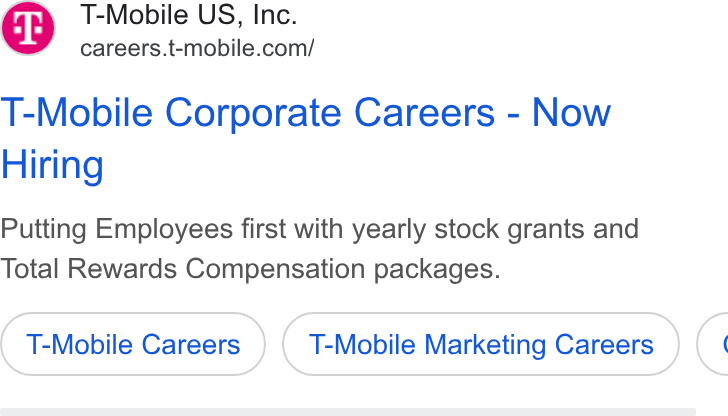Tap the white T glyph inside the logo
Viewport: 728px width, 416px height.
(28, 28)
